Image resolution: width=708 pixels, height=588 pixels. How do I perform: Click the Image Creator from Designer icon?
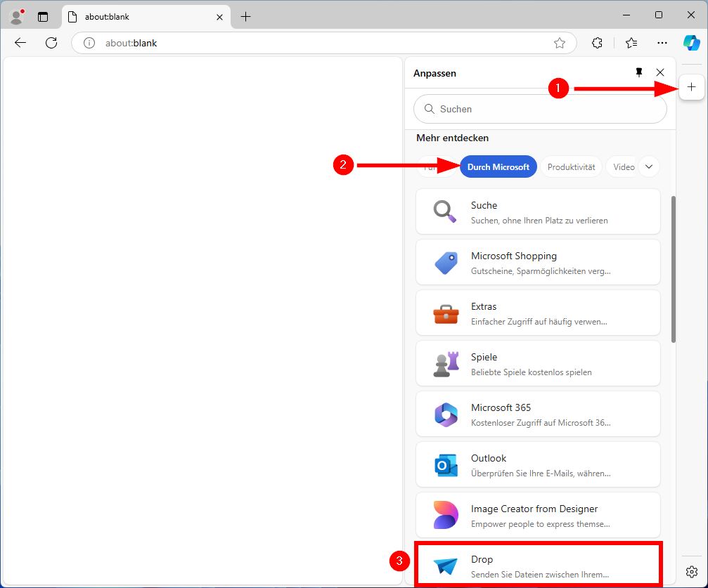pos(444,514)
